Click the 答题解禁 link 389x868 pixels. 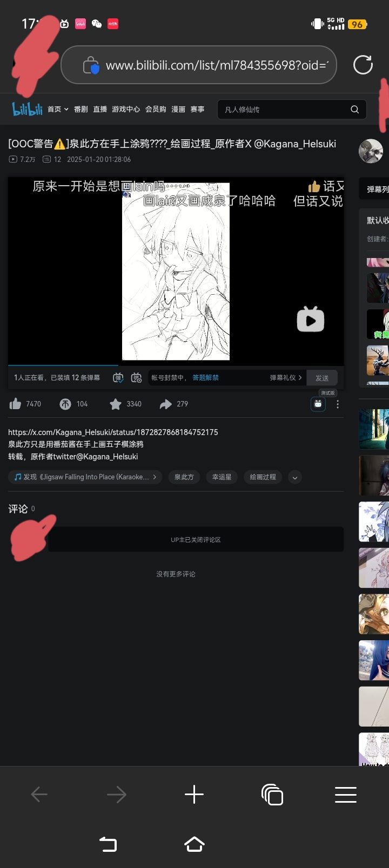205,378
